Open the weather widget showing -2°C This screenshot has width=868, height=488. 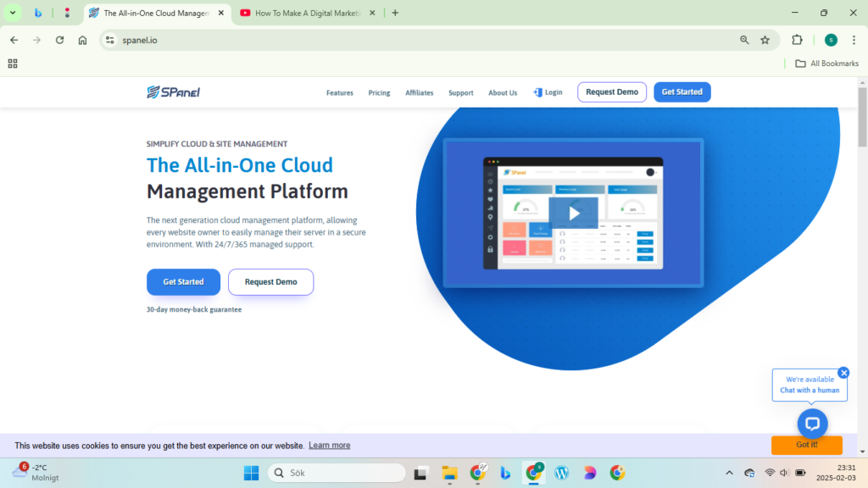(x=36, y=473)
